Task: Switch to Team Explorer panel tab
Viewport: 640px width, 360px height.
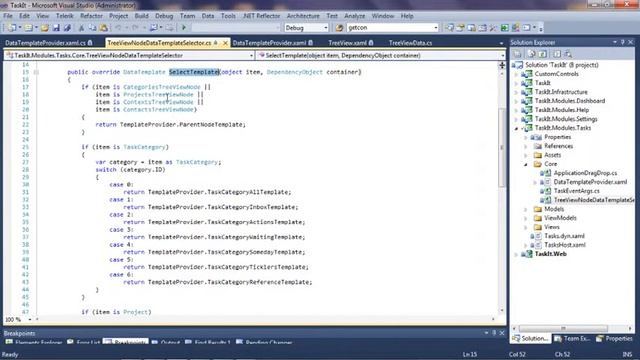Action: [572, 339]
